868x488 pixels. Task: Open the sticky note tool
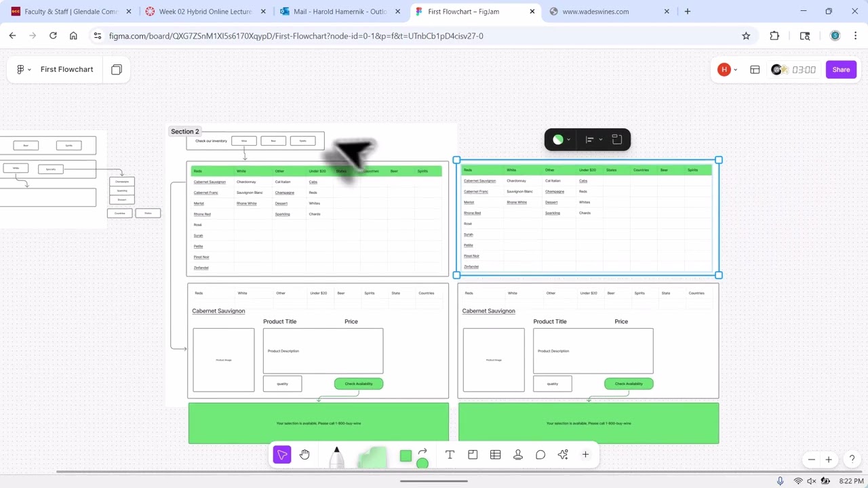(x=372, y=458)
